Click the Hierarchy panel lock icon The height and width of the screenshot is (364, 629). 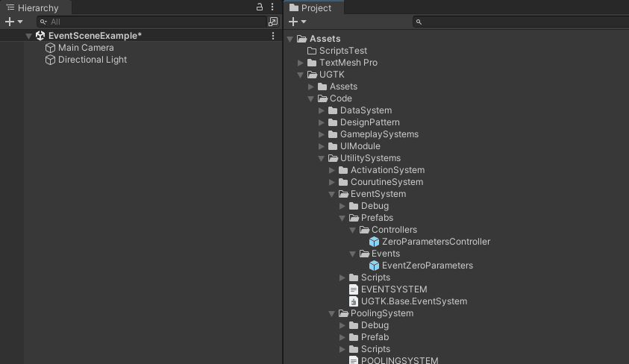pyautogui.click(x=260, y=7)
